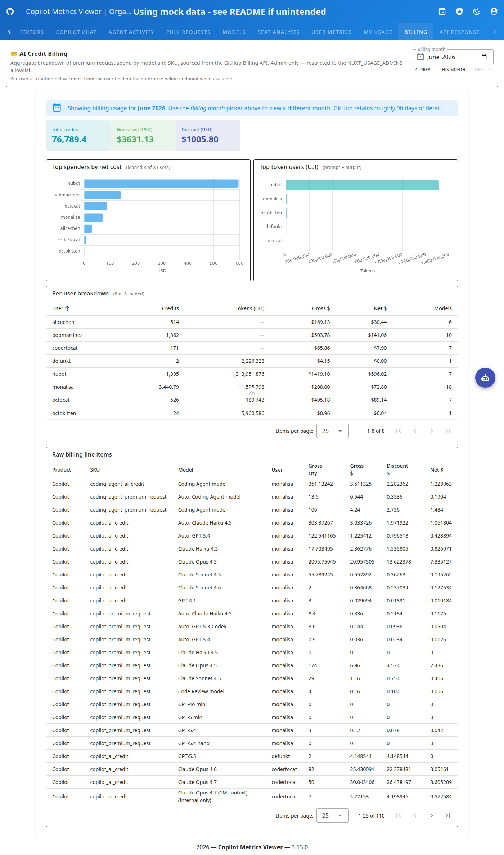504x855 pixels.
Task: Open per-user breakdown items per page dropdown
Action: [332, 431]
